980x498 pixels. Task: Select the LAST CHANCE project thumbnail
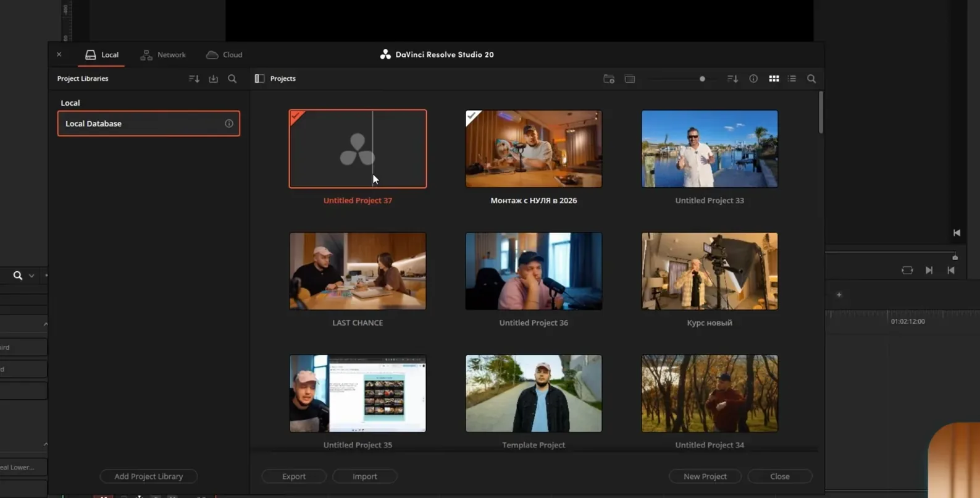coord(358,271)
